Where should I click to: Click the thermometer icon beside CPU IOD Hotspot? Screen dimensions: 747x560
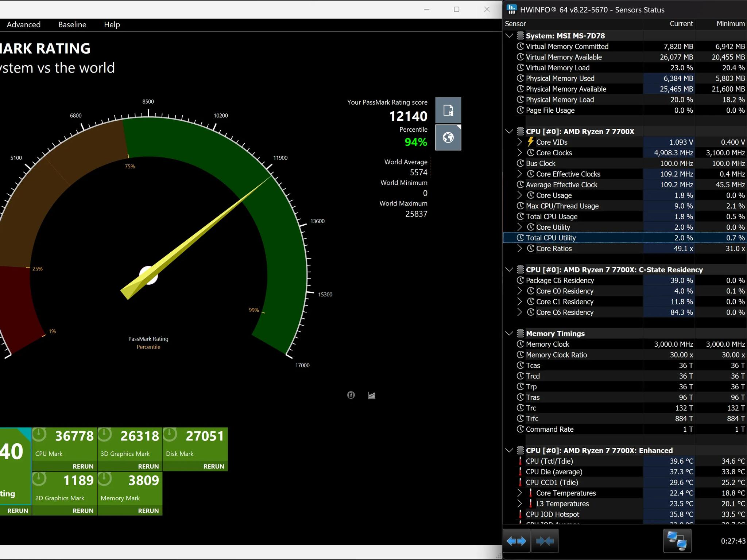[x=520, y=514]
